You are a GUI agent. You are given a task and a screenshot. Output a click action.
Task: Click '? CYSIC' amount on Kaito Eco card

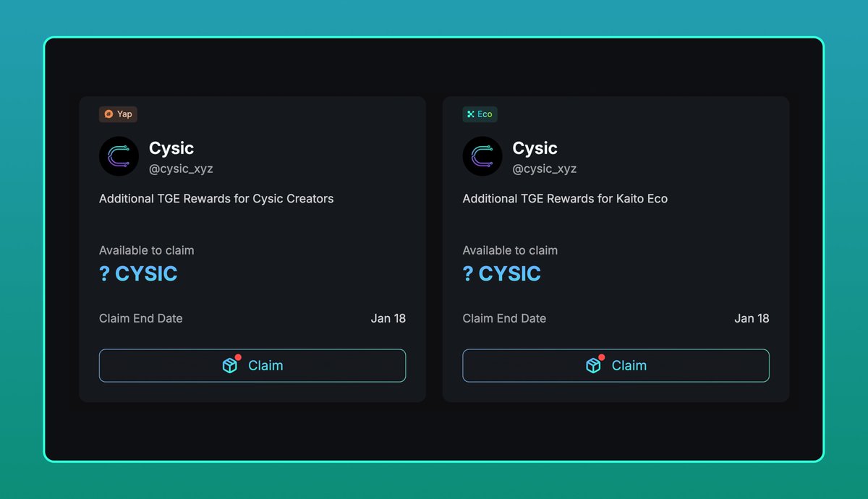pyautogui.click(x=502, y=273)
